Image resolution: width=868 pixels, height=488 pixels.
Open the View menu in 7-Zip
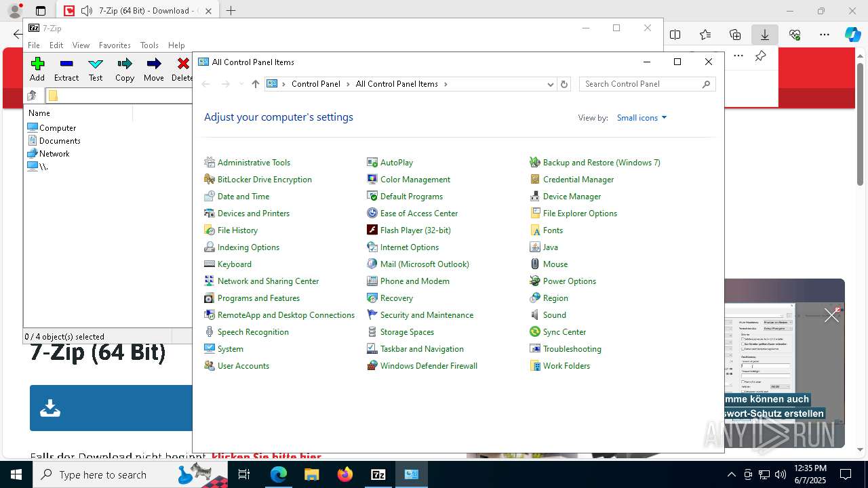tap(81, 45)
